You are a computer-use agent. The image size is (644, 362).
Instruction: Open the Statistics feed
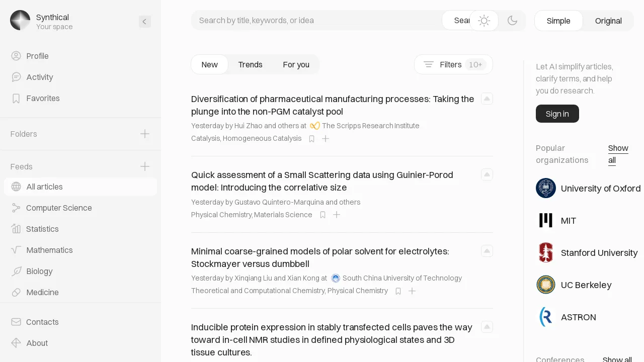(x=42, y=229)
